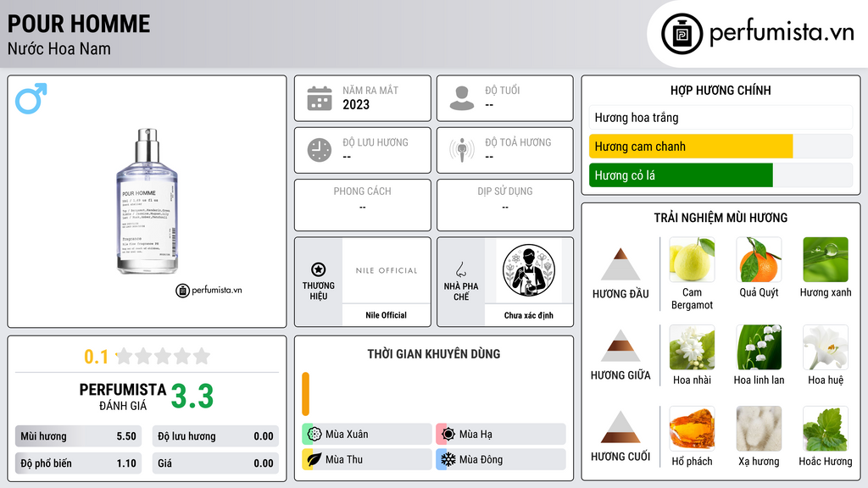Click the first rating star
Viewport: 868px width, 488px height.
point(125,356)
